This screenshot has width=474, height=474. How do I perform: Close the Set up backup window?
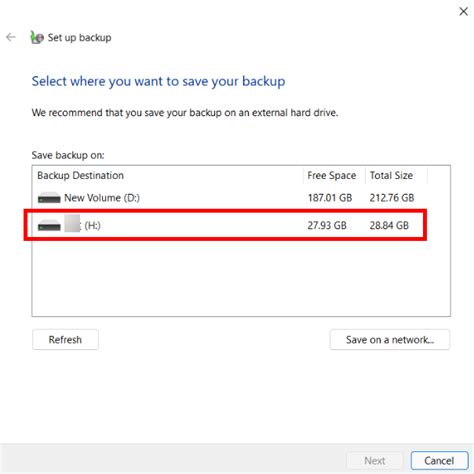(x=463, y=12)
